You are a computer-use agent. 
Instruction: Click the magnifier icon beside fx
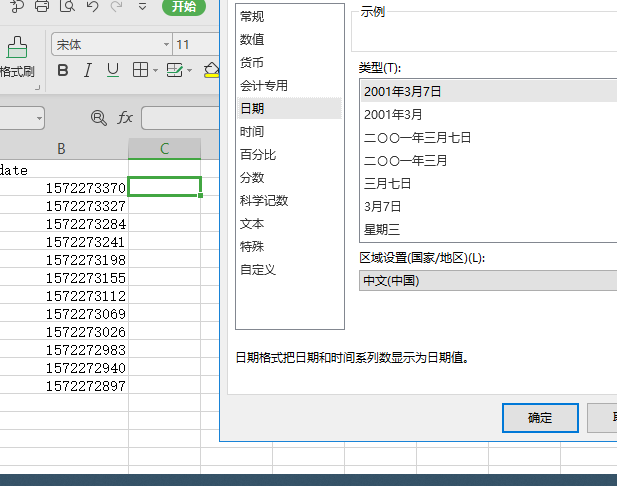point(98,118)
